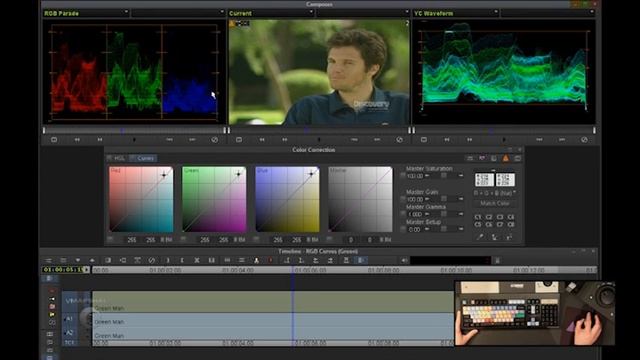The image size is (640, 360).
Task: Toggle the Red curve enable button
Action: (110, 239)
